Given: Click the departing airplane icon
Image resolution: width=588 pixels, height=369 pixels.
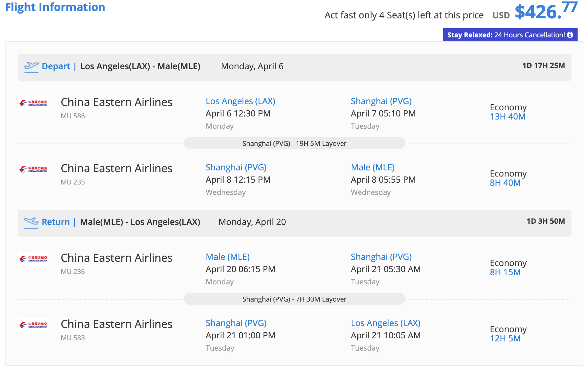Looking at the screenshot, I should click(31, 67).
